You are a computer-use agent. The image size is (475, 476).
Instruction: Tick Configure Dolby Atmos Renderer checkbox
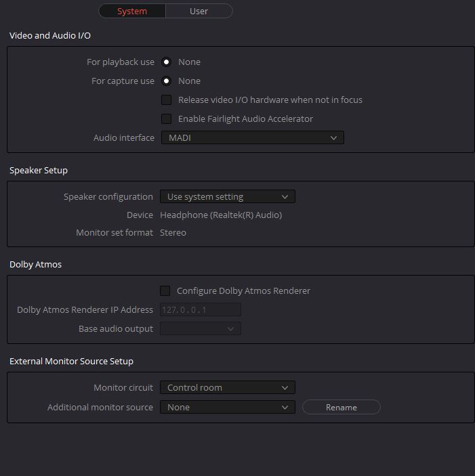coord(165,291)
